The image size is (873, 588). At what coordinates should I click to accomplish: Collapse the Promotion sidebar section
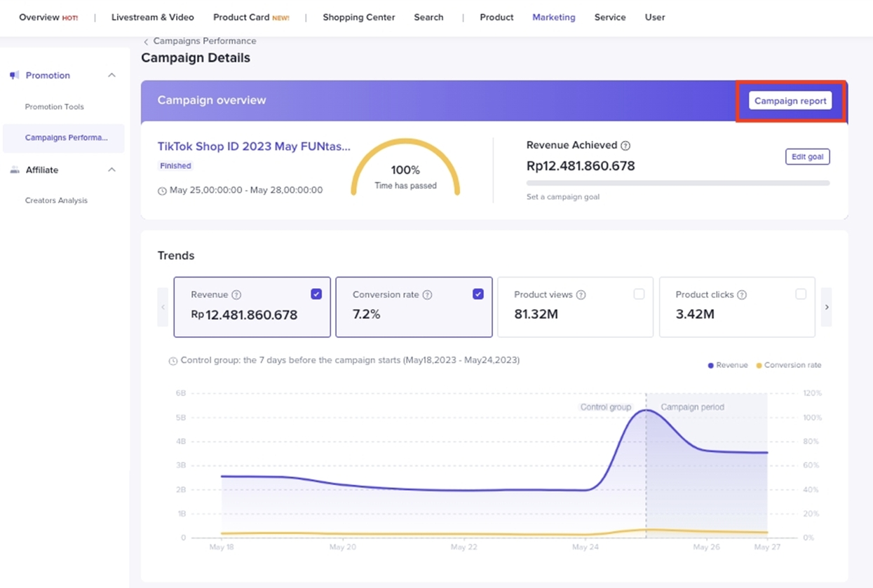[111, 75]
